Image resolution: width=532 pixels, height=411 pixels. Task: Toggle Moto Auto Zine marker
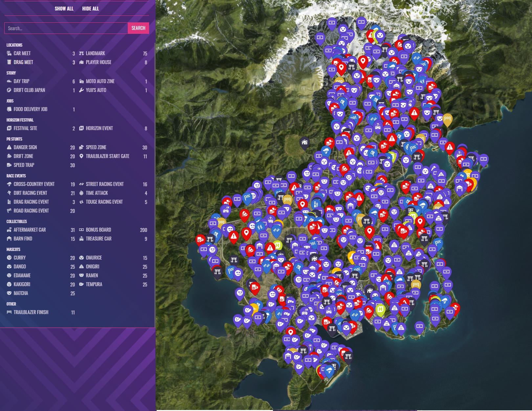pyautogui.click(x=113, y=81)
